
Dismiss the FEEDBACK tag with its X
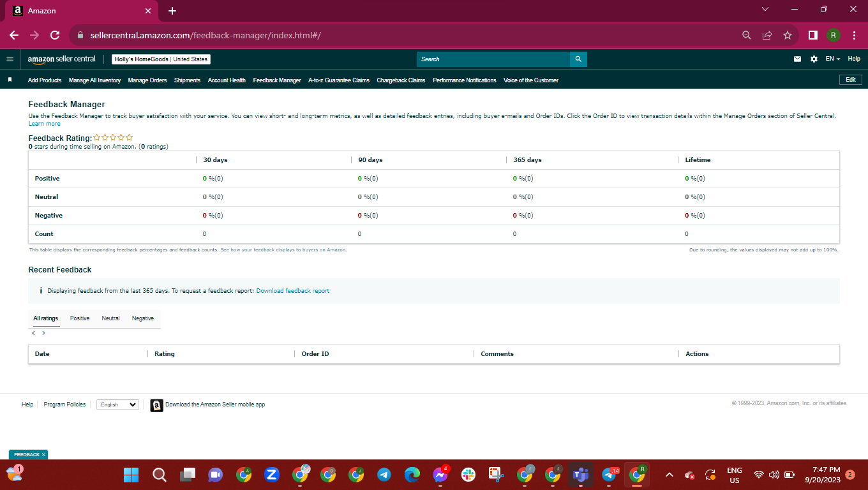(43, 455)
